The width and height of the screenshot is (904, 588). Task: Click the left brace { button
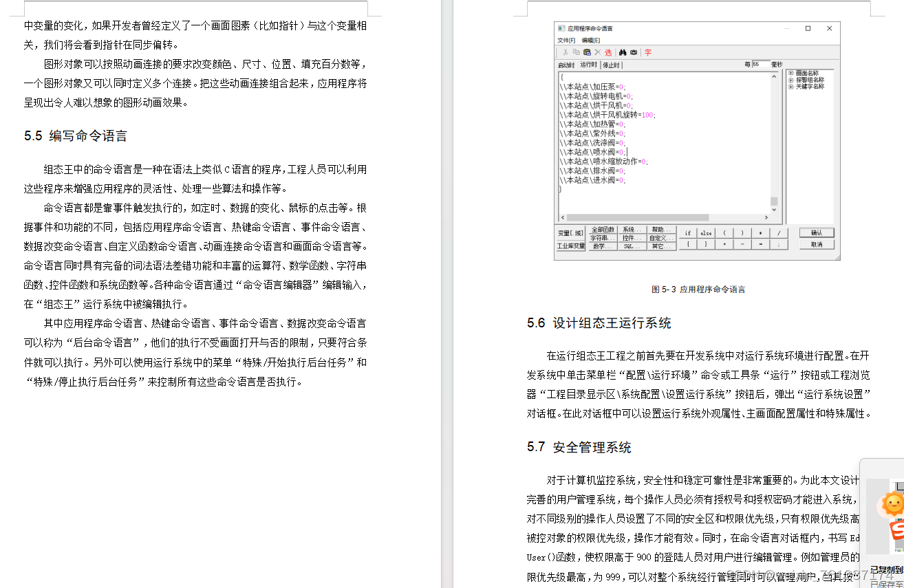pyautogui.click(x=688, y=244)
